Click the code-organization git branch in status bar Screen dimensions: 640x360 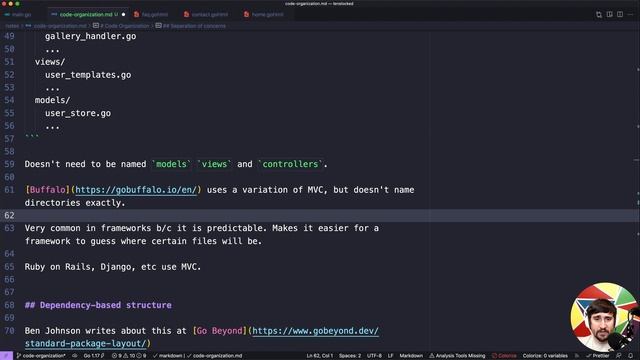pyautogui.click(x=41, y=356)
